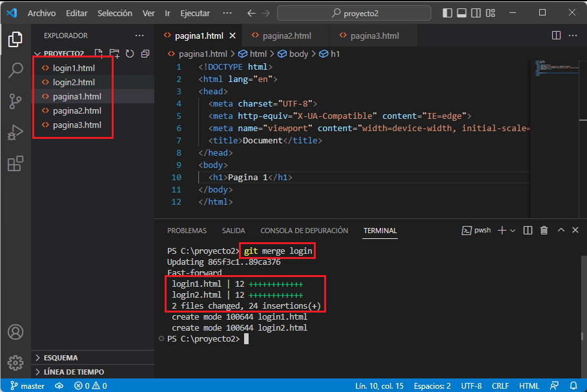Open login2.html in Explorer

(93, 83)
